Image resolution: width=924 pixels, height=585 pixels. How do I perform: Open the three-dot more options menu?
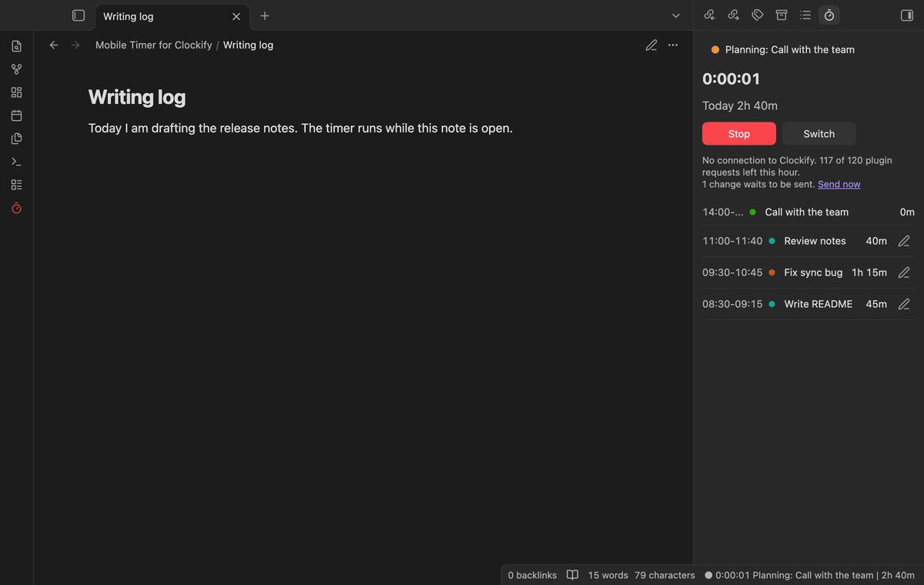(673, 45)
